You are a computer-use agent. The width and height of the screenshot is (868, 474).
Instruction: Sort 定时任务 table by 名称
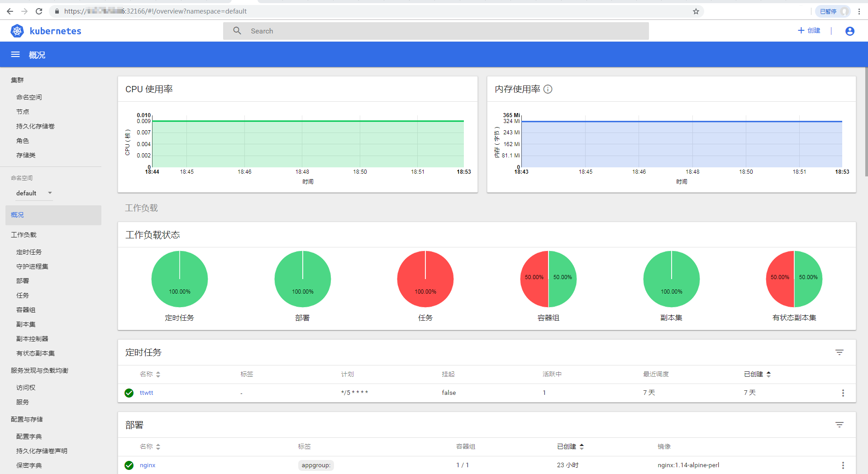tap(150, 374)
